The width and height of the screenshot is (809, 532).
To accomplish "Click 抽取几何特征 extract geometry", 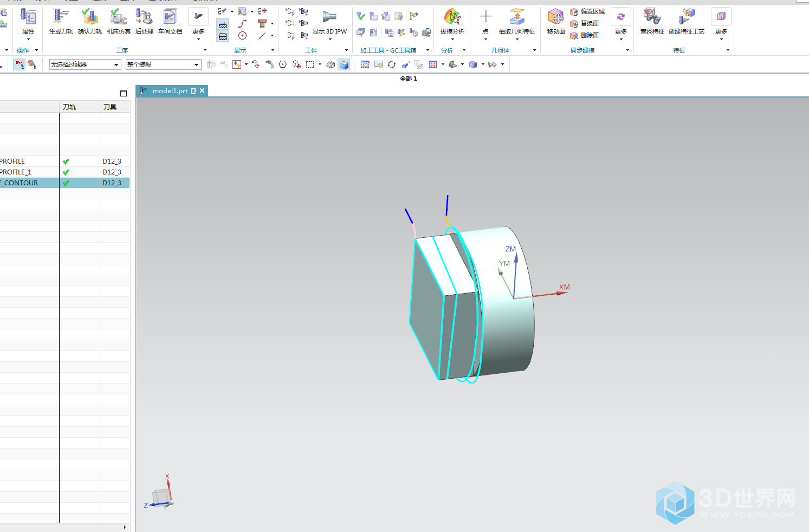I will click(x=517, y=22).
